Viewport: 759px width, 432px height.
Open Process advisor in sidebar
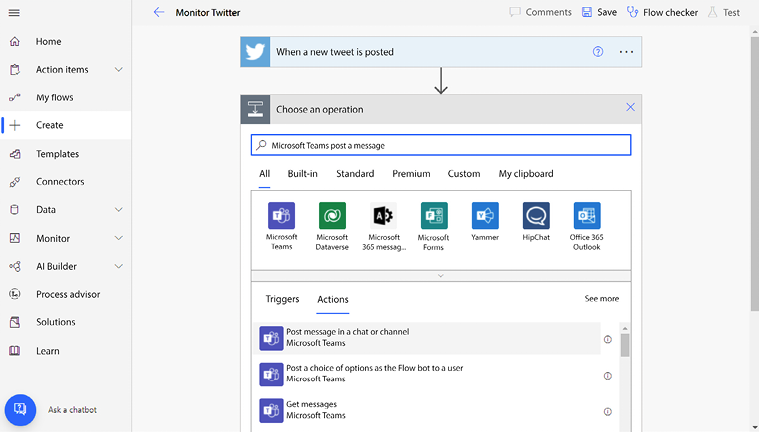(68, 294)
